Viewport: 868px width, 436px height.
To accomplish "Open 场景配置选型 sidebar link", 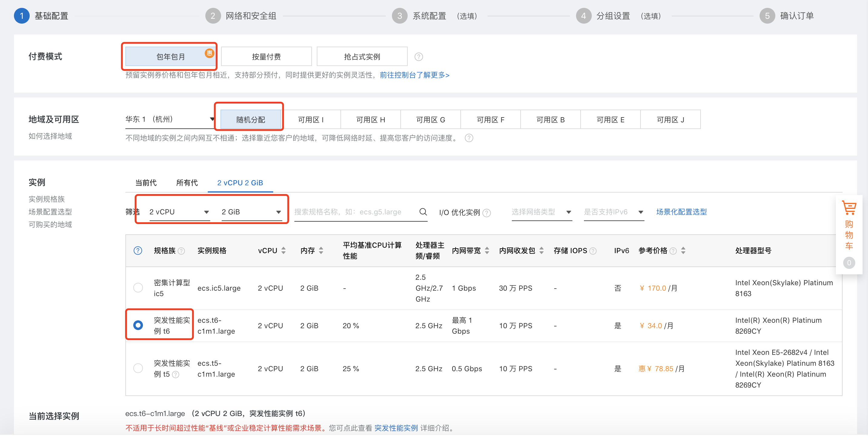I will 50,212.
